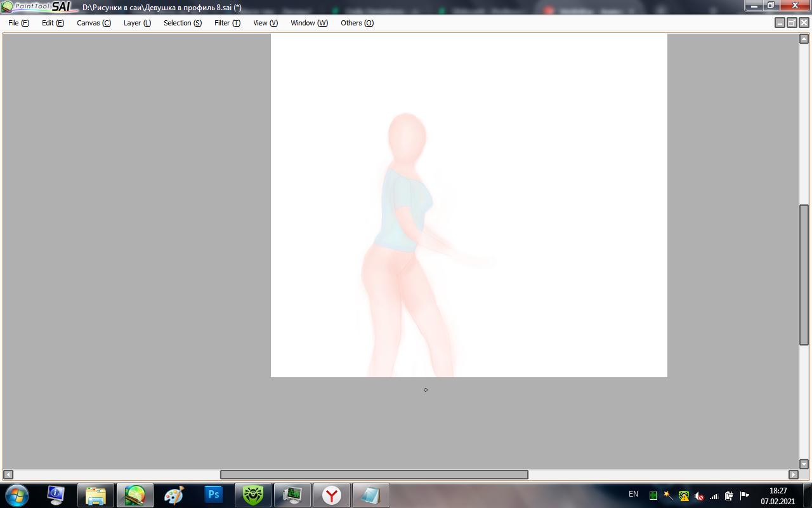
Task: Open the Others menu
Action: point(357,23)
